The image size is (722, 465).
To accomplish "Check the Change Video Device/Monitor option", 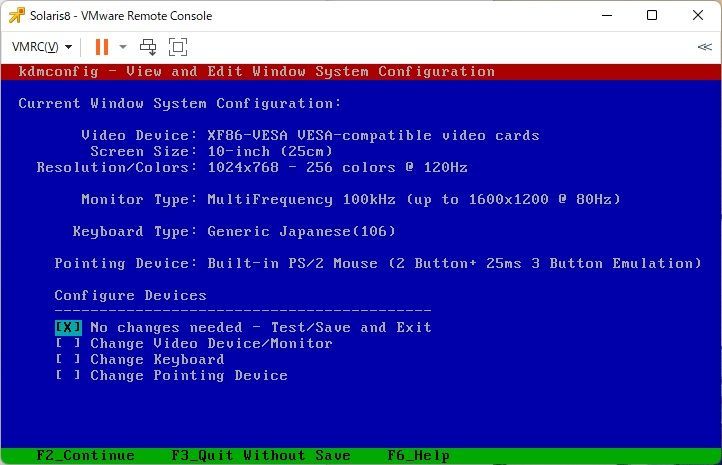I will [x=68, y=343].
